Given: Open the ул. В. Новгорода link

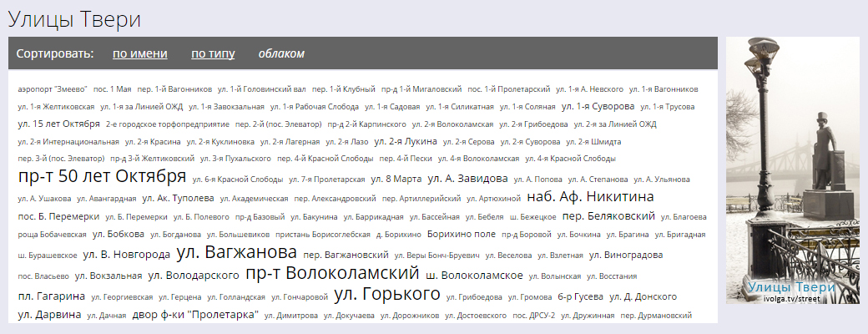Looking at the screenshot, I should [x=126, y=255].
